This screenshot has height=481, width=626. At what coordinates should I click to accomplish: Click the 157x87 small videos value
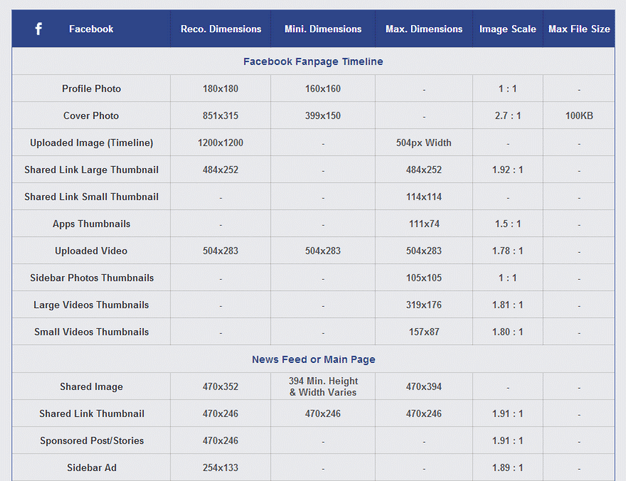point(424,332)
